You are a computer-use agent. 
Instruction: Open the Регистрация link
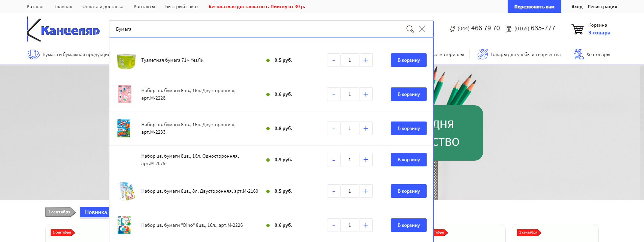click(x=602, y=6)
